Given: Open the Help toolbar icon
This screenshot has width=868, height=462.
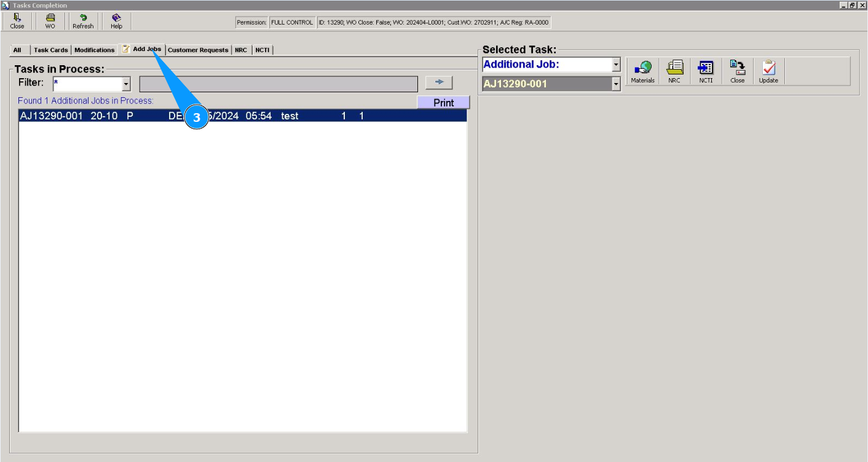Looking at the screenshot, I should tap(117, 22).
